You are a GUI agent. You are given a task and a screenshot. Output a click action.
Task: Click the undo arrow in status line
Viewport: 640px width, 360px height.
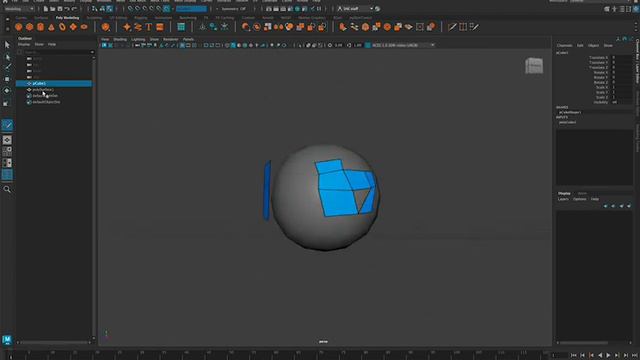tap(67, 9)
